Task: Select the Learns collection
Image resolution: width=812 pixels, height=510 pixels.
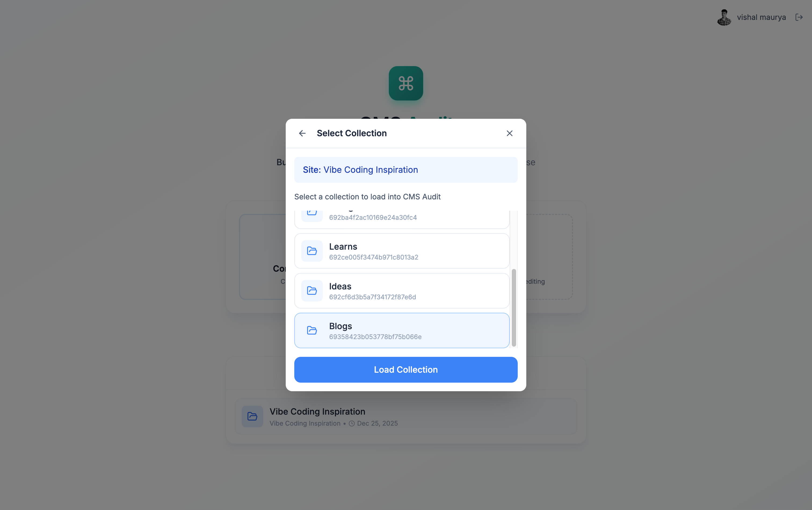Action: (401, 251)
